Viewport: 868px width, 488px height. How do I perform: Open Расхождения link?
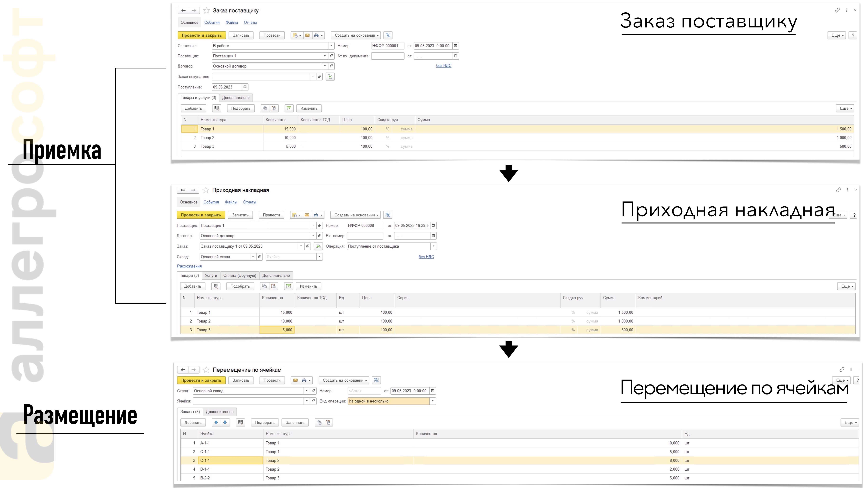(189, 266)
